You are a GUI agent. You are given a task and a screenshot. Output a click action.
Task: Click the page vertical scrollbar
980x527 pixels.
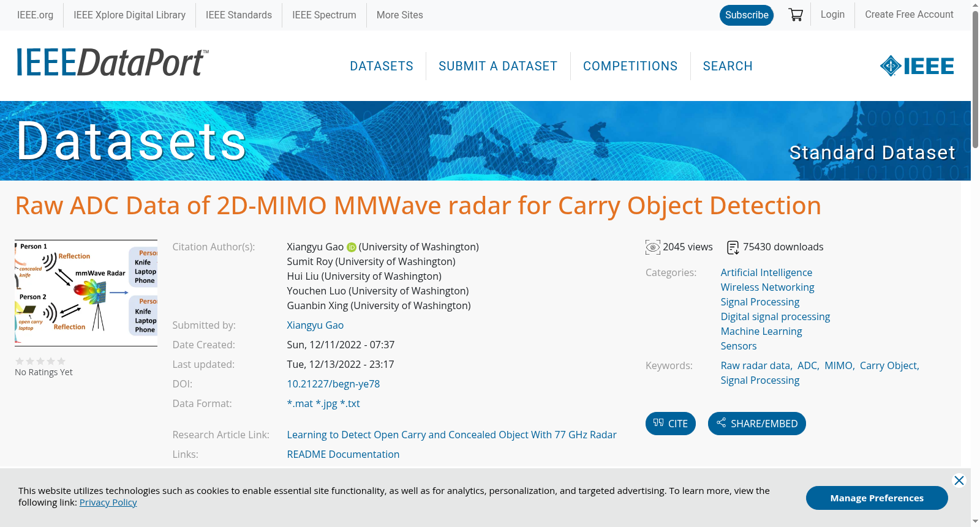click(x=975, y=80)
